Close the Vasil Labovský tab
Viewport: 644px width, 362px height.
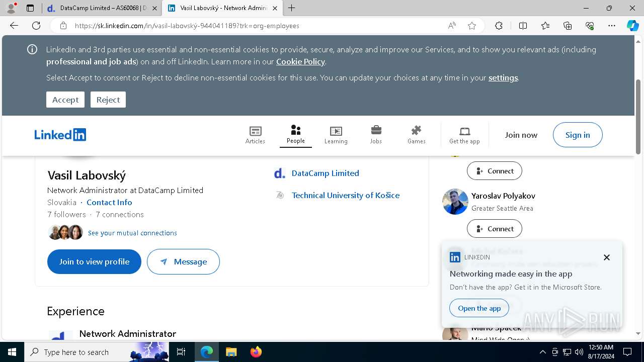click(275, 8)
